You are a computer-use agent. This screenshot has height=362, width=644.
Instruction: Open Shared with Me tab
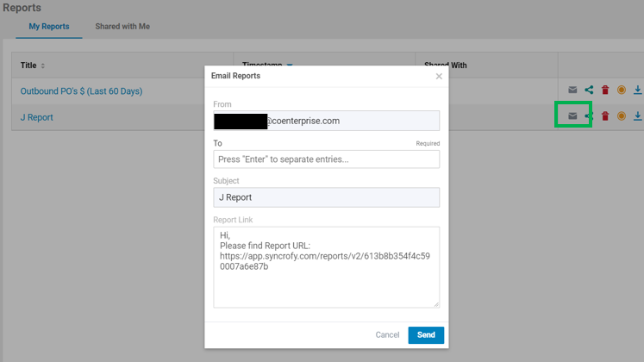pyautogui.click(x=122, y=26)
